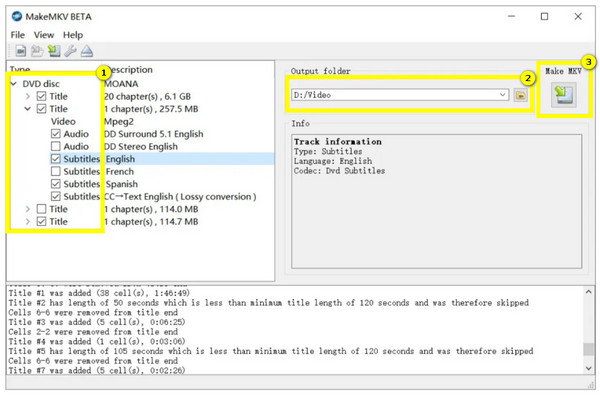The image size is (600, 396).
Task: Expand the 20 chapter 6.1 GB title
Action: coord(28,96)
